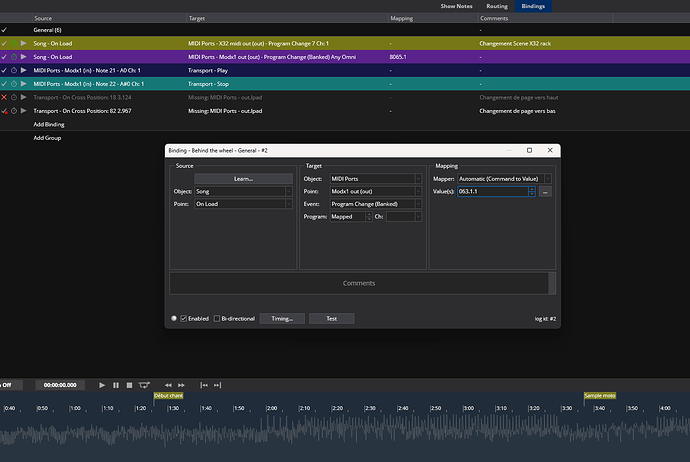Click the fast forward icon

(181, 384)
